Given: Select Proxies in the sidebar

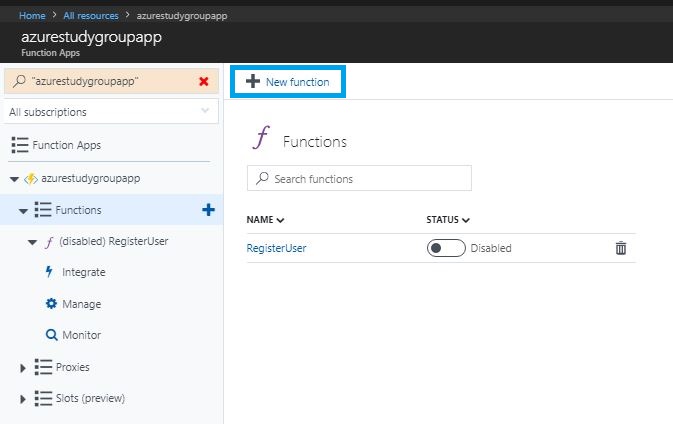Looking at the screenshot, I should click(x=73, y=367).
